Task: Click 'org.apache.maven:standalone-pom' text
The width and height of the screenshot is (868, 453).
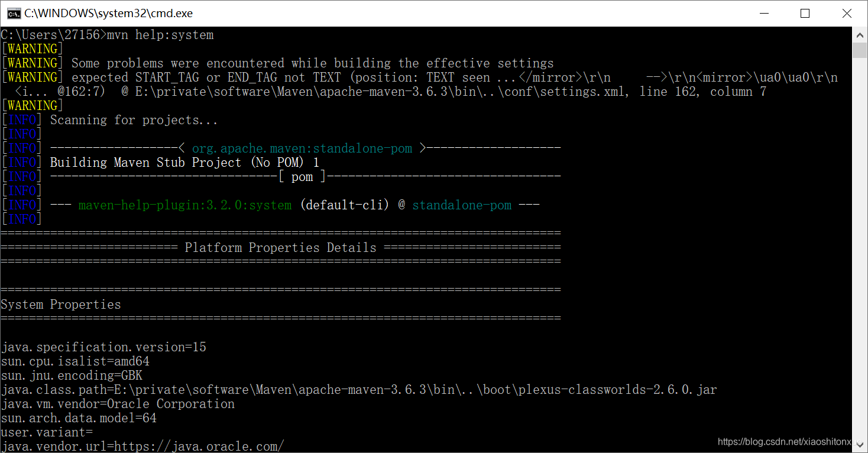Action: pyautogui.click(x=302, y=148)
